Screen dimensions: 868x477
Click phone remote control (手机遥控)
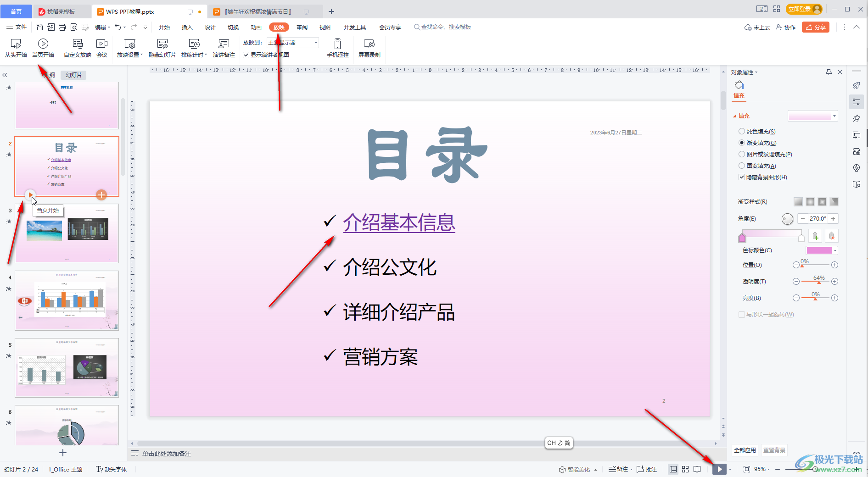(x=338, y=48)
